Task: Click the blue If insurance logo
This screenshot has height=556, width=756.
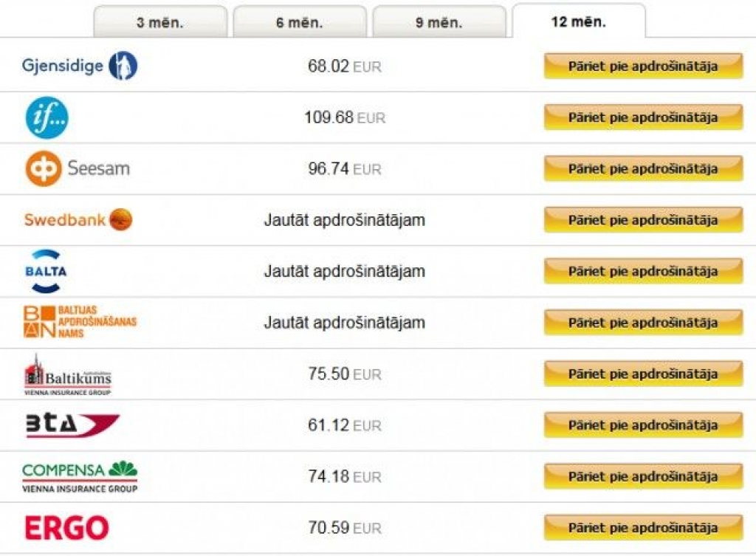Action: click(47, 118)
